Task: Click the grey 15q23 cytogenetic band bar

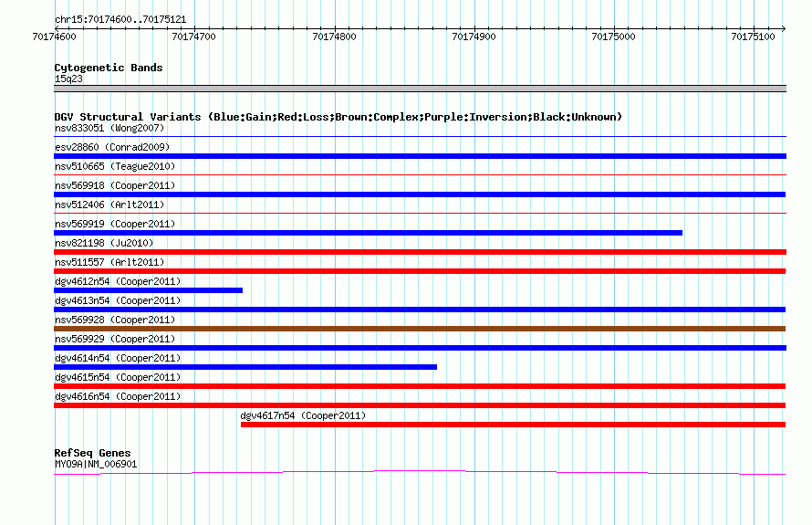Action: point(420,89)
